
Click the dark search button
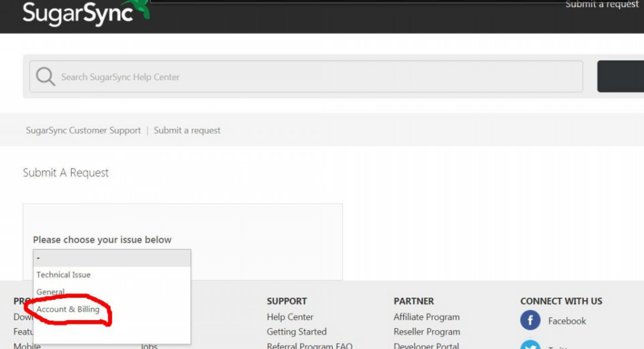point(621,77)
